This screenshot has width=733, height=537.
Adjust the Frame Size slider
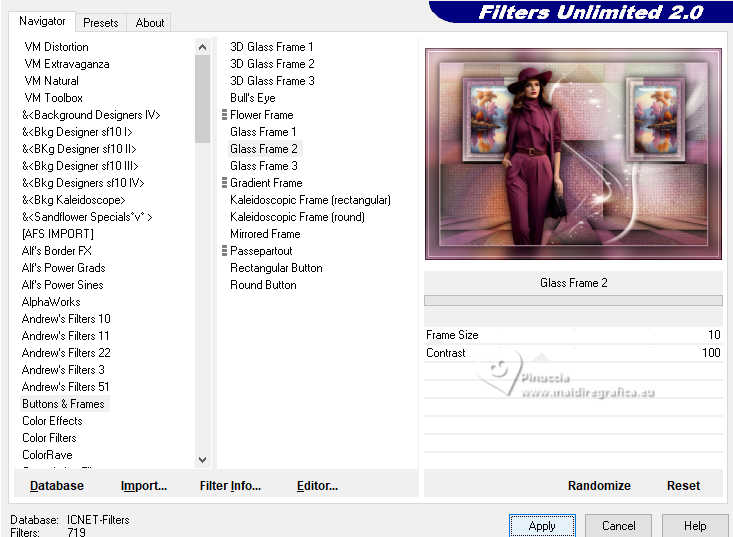pos(573,335)
